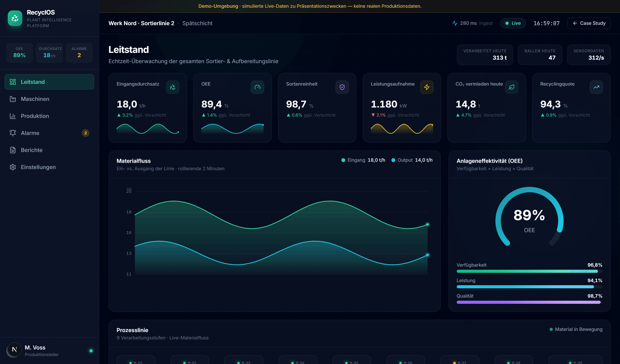Click the shield icon on Sortenreinheit card
The image size is (620, 364).
[342, 87]
